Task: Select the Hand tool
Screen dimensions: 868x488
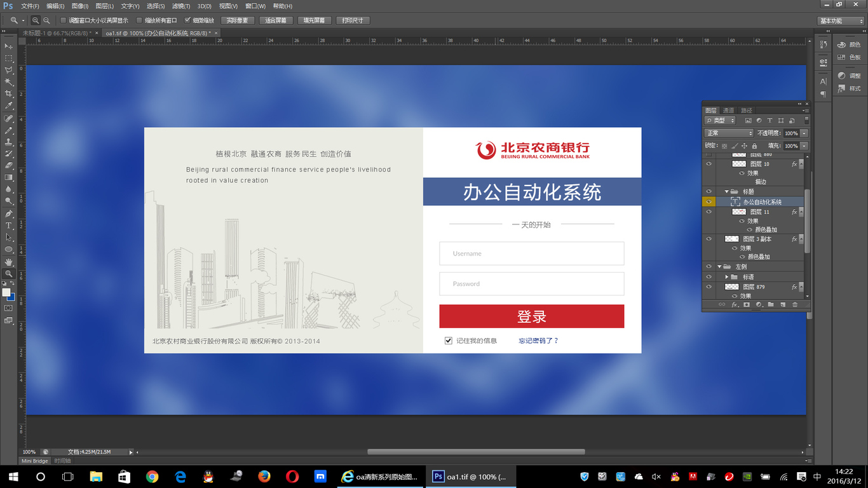Action: coord(8,262)
